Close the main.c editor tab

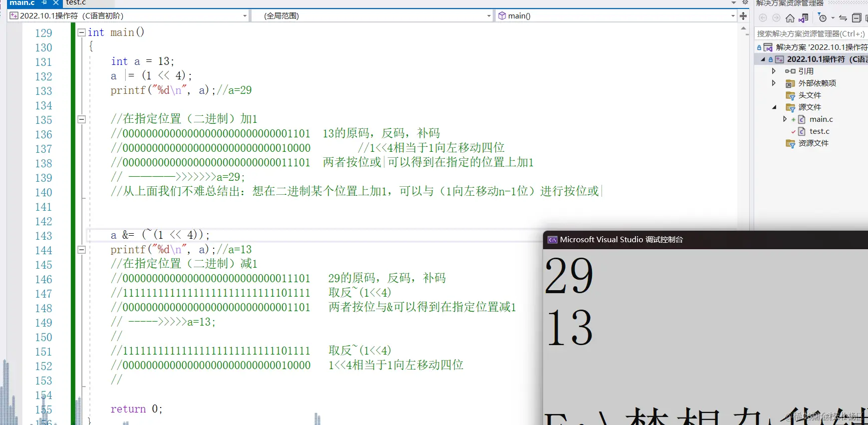coord(56,2)
